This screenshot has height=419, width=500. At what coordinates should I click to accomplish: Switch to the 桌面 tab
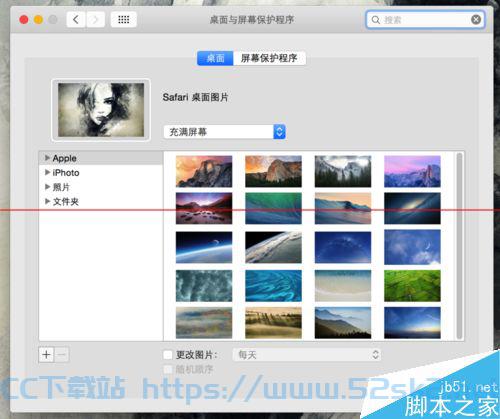pyautogui.click(x=215, y=58)
